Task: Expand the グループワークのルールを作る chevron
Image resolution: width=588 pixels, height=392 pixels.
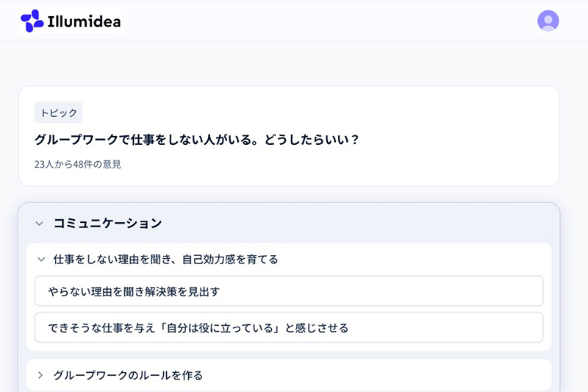Action: pos(41,375)
